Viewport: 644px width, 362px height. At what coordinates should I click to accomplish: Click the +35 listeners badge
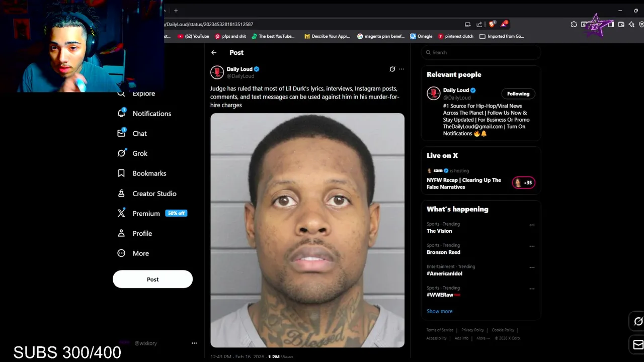524,183
